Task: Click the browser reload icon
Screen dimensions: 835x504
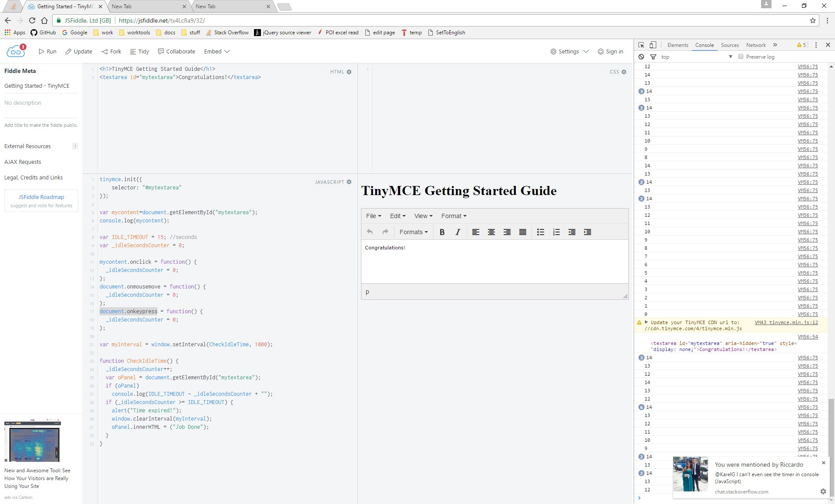Action: point(32,20)
